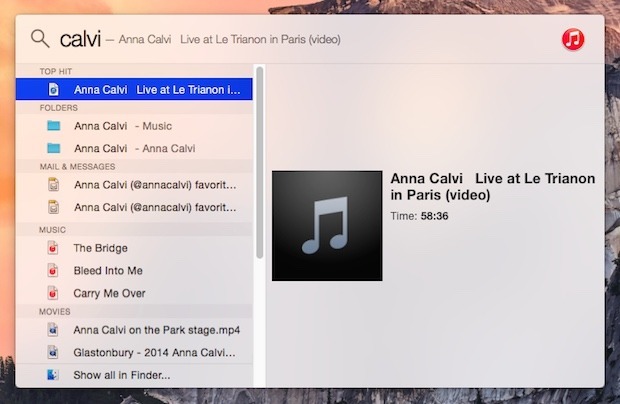
Task: Click the file icon of the top hit result
Action: pyautogui.click(x=54, y=89)
